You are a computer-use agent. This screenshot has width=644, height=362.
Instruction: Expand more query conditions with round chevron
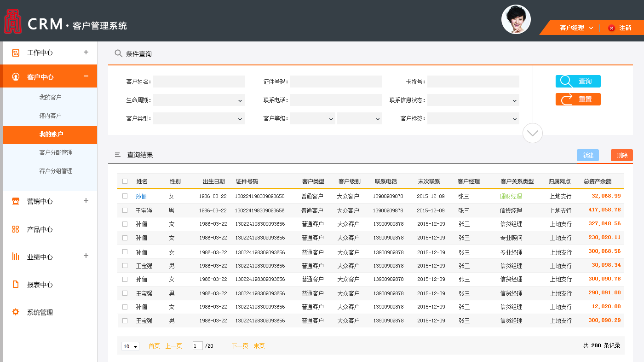click(533, 133)
